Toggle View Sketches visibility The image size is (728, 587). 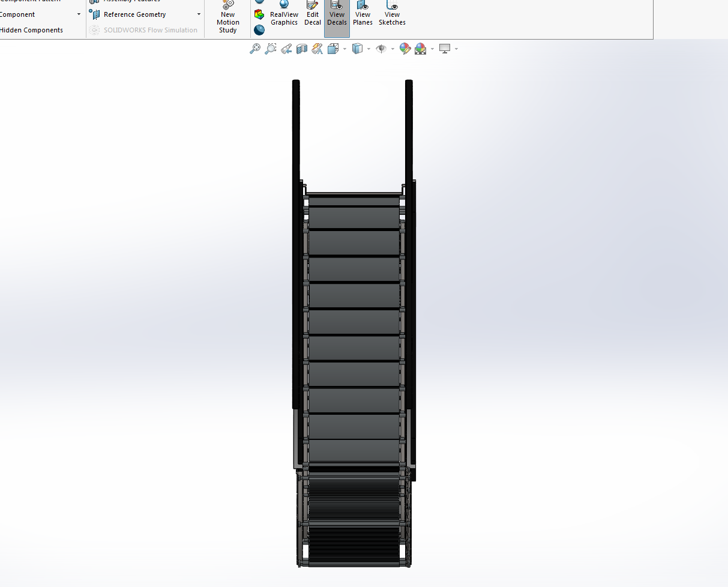click(392, 14)
